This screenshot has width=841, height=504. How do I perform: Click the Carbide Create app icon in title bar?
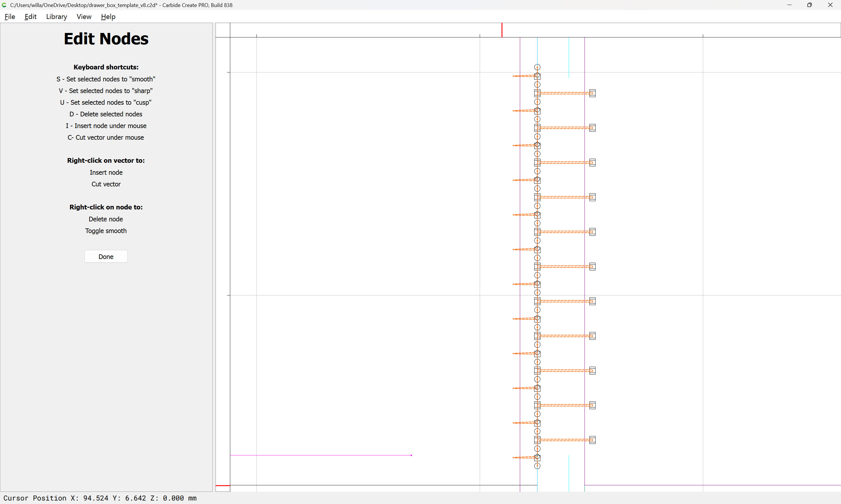(4, 5)
